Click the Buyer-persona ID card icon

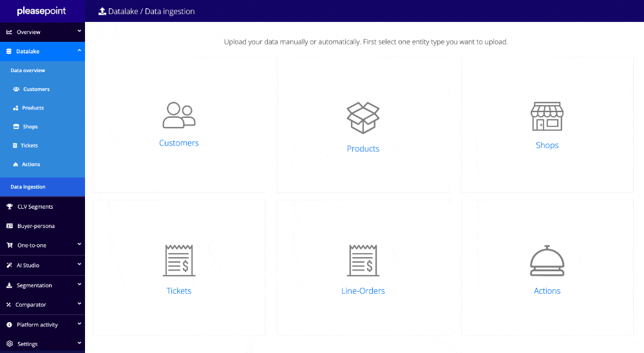coord(10,226)
